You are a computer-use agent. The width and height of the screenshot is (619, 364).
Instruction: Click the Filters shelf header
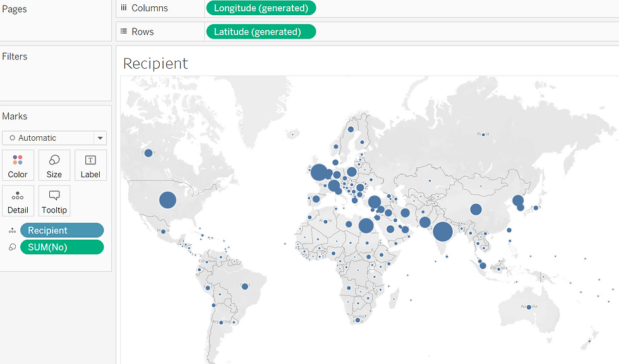coord(15,56)
